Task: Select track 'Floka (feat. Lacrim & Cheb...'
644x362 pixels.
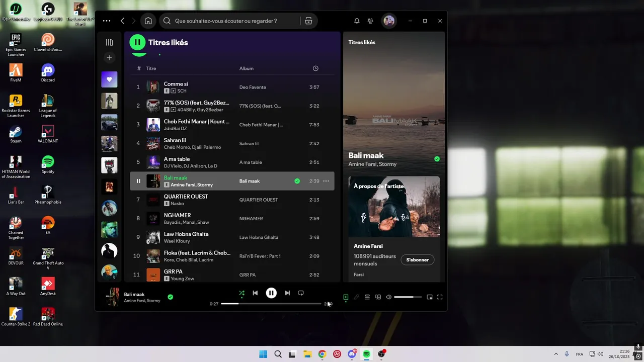Action: click(197, 253)
